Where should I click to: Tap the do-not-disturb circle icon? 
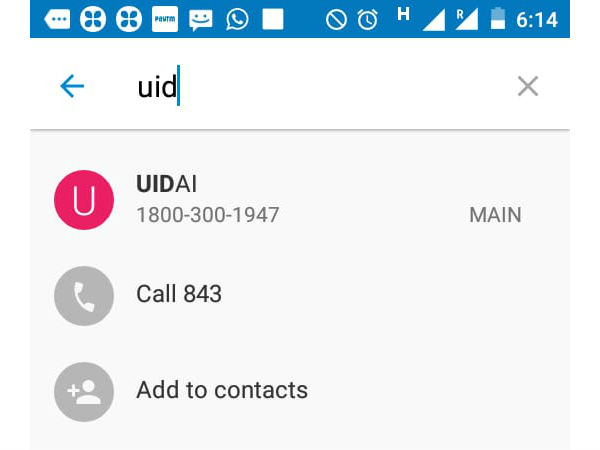click(x=336, y=20)
